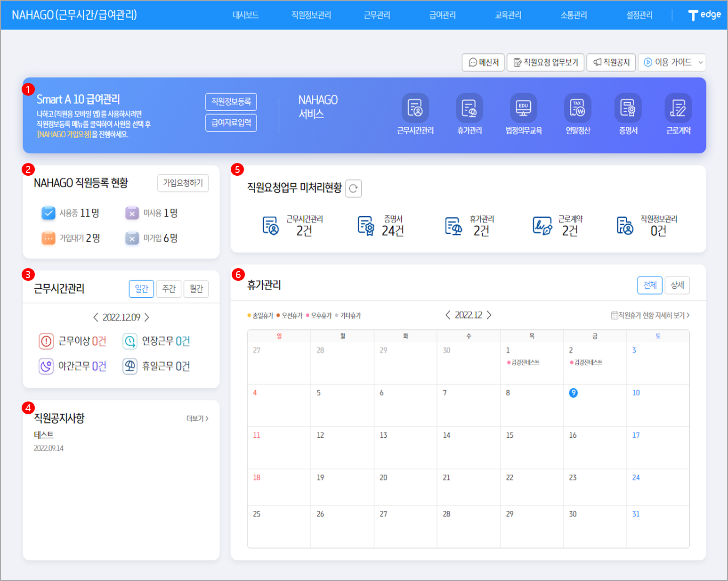This screenshot has width=728, height=581.
Task: Open 증명서 service icon in banner
Action: coord(628,107)
